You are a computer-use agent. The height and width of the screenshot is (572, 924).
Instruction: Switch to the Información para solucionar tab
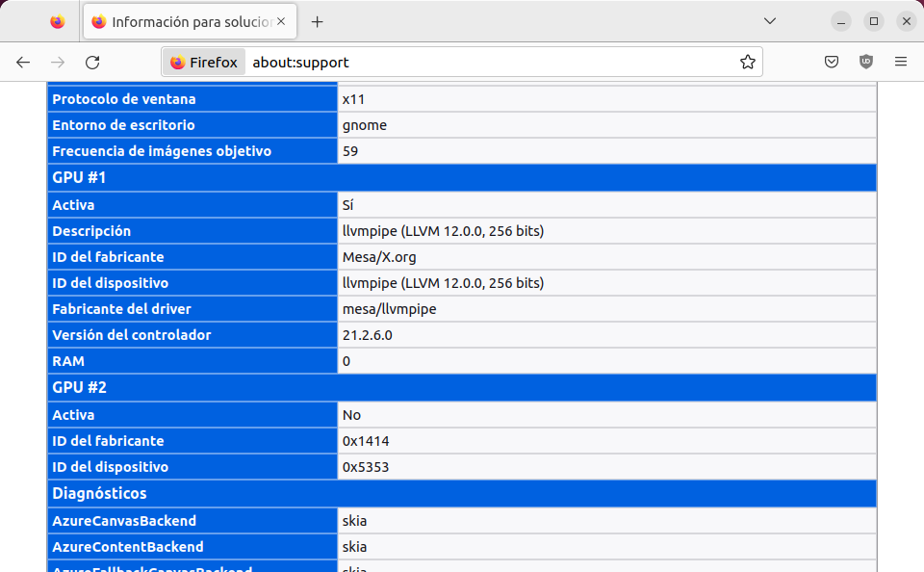183,21
